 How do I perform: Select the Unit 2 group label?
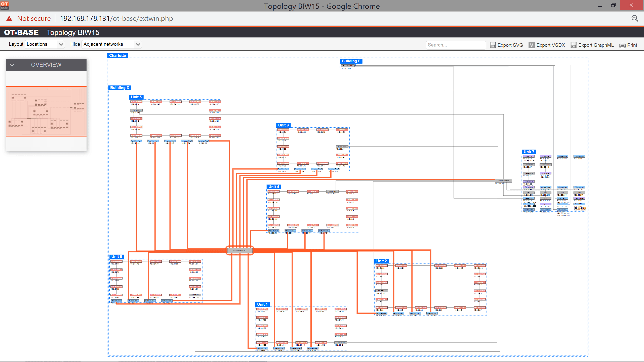click(382, 261)
